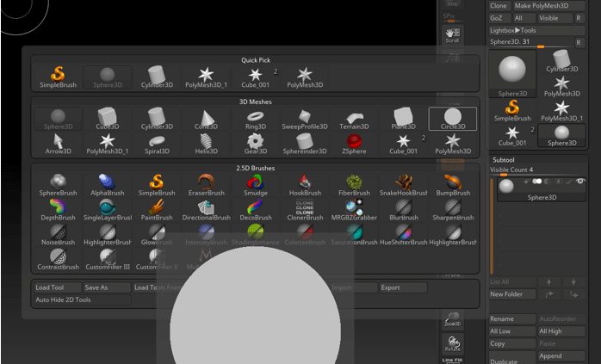Image resolution: width=601 pixels, height=364 pixels.
Task: Activate the Scroll canvas tool
Action: (452, 35)
